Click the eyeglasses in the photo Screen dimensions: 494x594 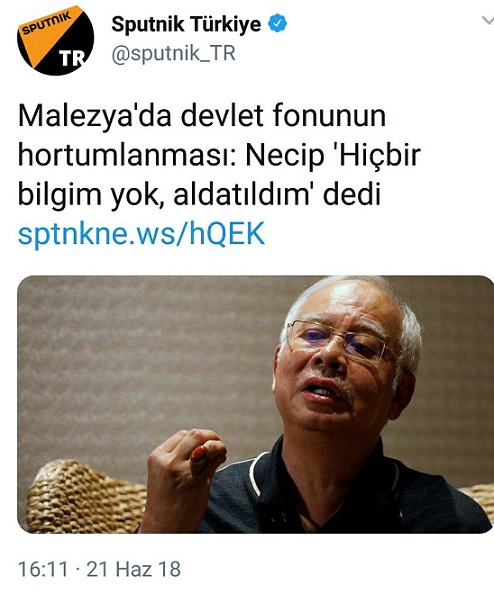click(x=338, y=340)
